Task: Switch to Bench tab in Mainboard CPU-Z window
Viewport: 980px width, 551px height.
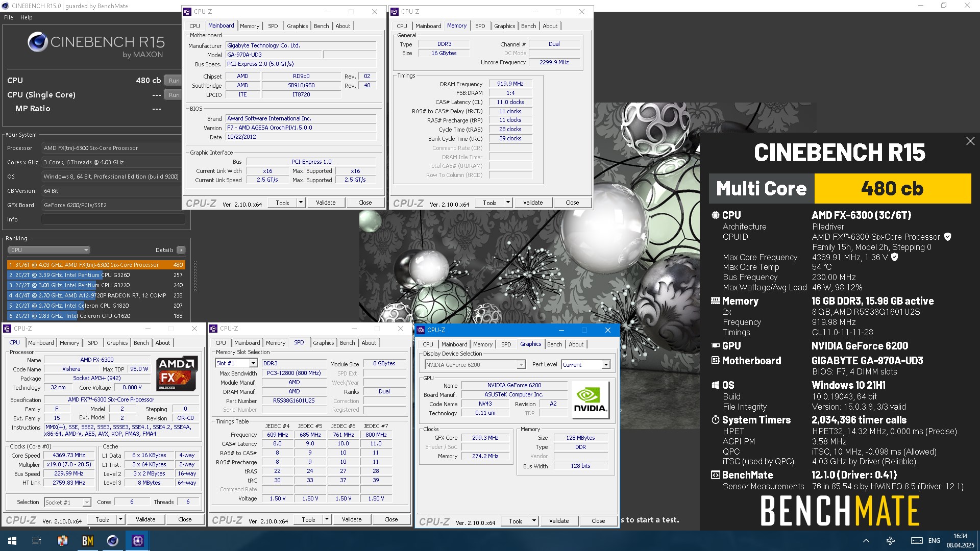Action: coord(322,26)
